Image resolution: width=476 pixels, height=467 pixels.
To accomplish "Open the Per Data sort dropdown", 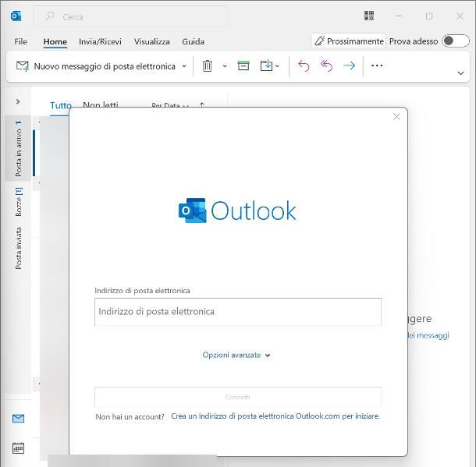I will (171, 105).
